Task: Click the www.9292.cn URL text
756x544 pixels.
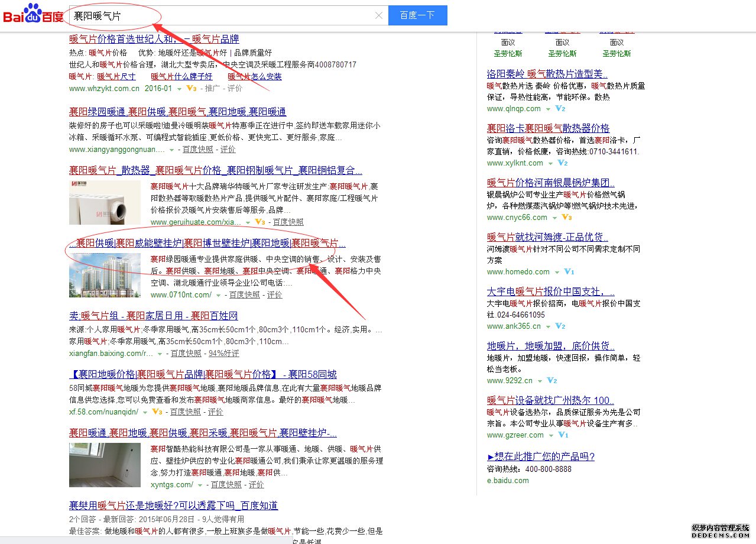Action: [x=510, y=380]
